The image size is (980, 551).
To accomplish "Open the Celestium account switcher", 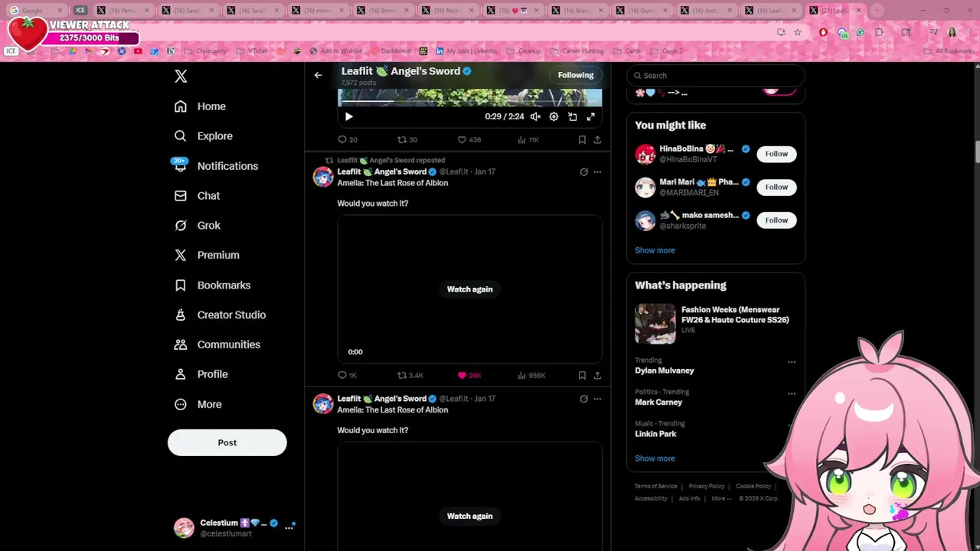I will 234,527.
